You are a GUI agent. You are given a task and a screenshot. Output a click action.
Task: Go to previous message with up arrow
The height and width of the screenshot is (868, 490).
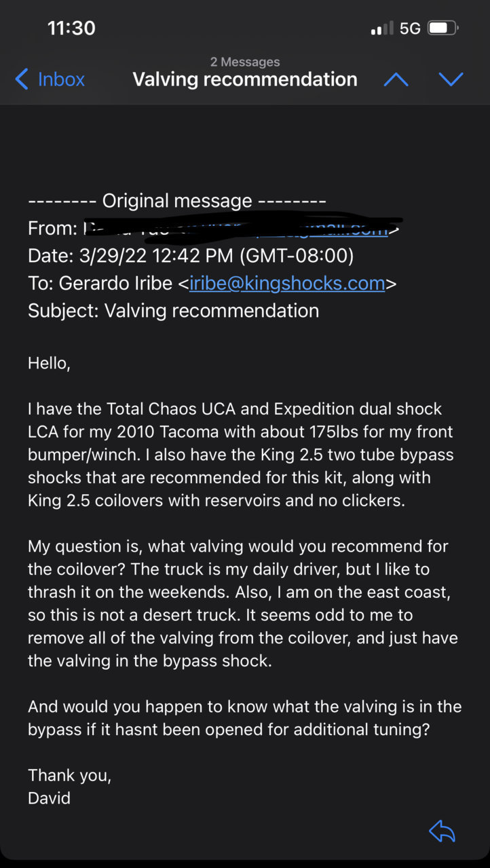point(396,79)
